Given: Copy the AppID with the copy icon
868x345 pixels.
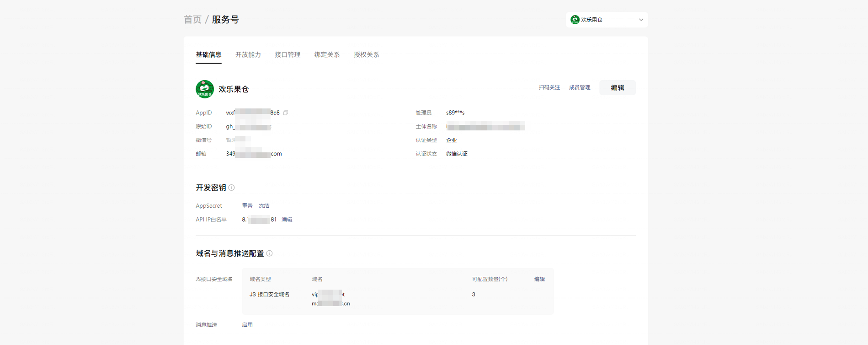Looking at the screenshot, I should 286,113.
